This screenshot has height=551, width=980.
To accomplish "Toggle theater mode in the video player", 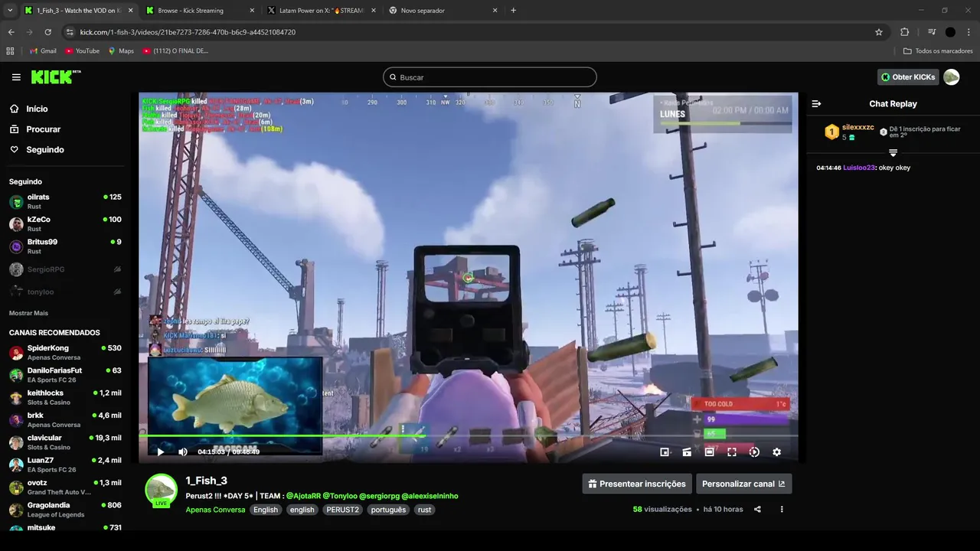I will pyautogui.click(x=710, y=452).
